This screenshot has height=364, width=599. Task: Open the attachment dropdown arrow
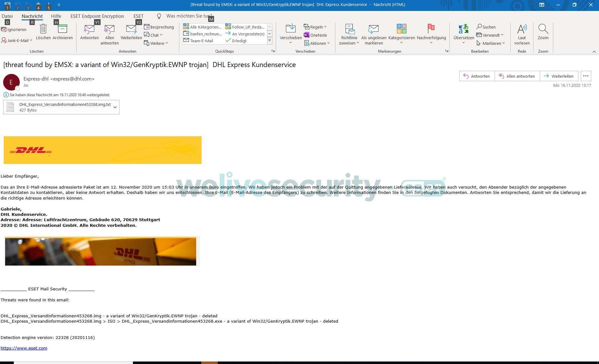(x=115, y=107)
